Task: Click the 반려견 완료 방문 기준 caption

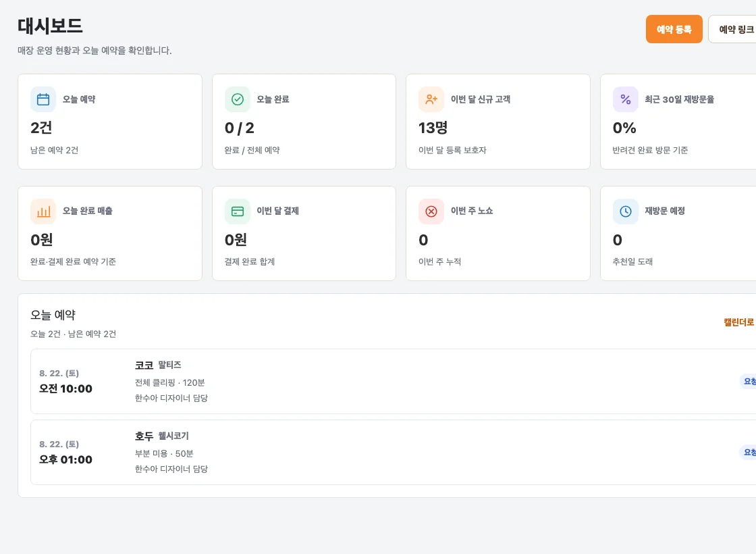Action: pyautogui.click(x=650, y=150)
